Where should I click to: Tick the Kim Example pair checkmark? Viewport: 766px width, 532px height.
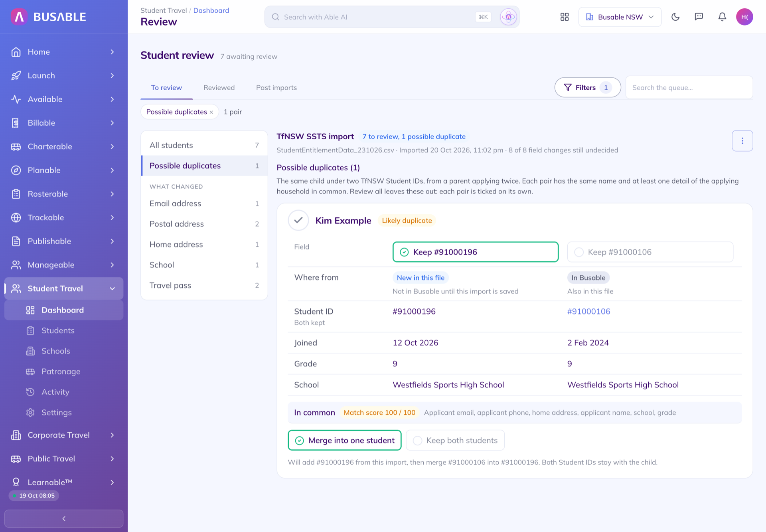click(x=298, y=220)
